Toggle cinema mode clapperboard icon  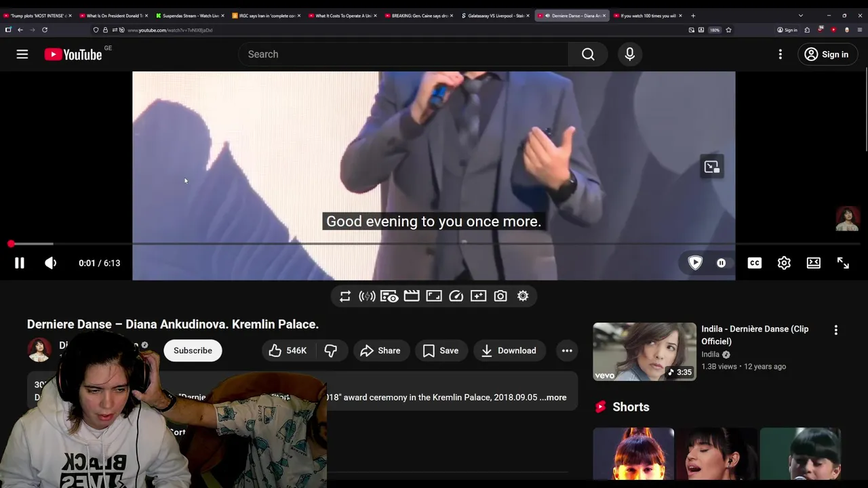coord(412,296)
